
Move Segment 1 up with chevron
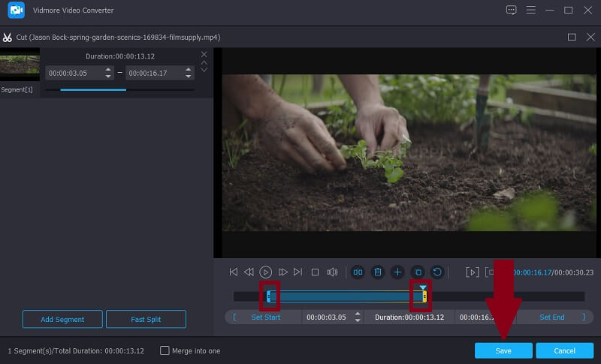pyautogui.click(x=204, y=62)
